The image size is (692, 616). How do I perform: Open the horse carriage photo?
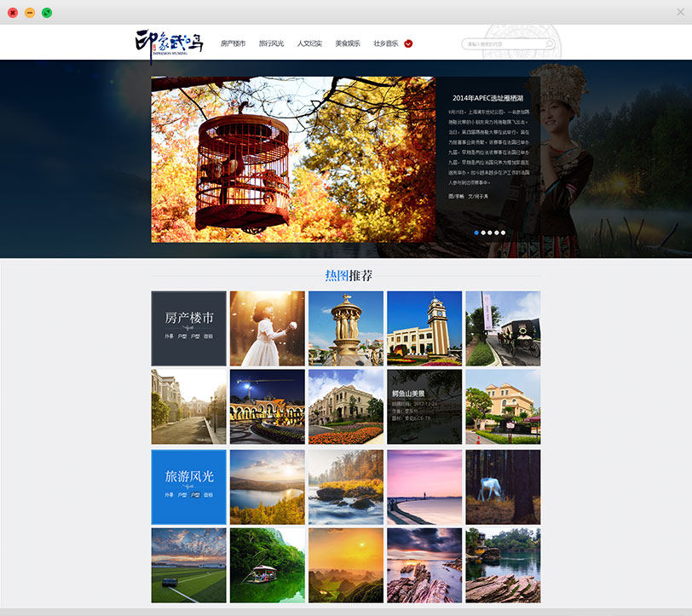click(x=503, y=328)
